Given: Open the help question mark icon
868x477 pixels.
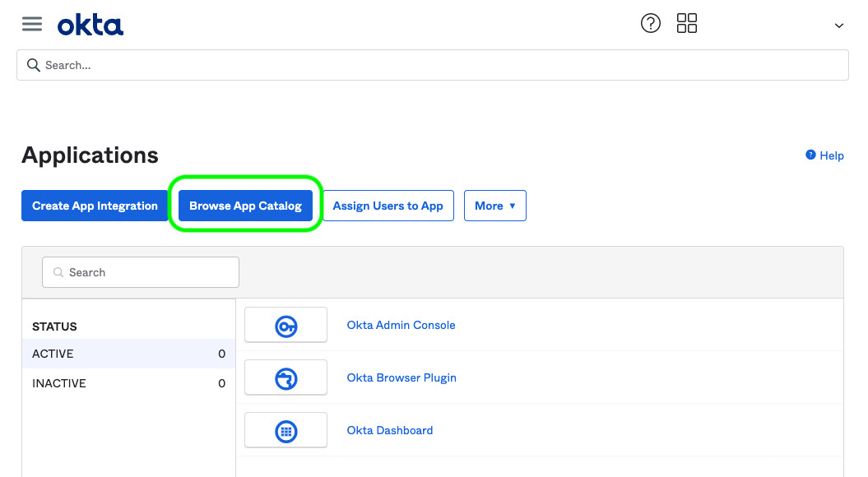Looking at the screenshot, I should (x=650, y=24).
